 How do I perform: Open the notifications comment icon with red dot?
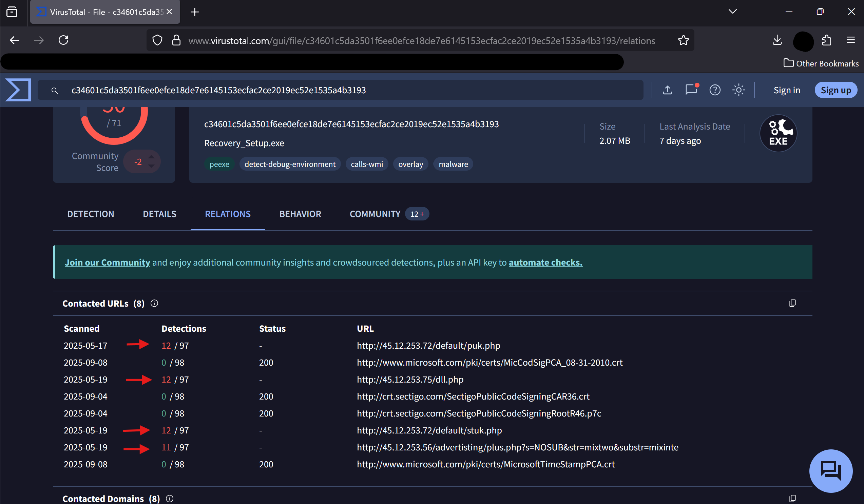691,90
